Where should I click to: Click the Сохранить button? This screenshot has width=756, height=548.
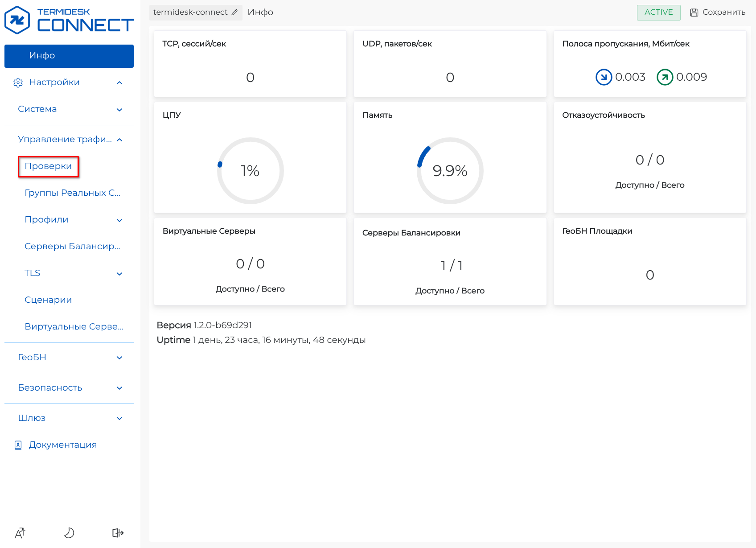point(718,12)
